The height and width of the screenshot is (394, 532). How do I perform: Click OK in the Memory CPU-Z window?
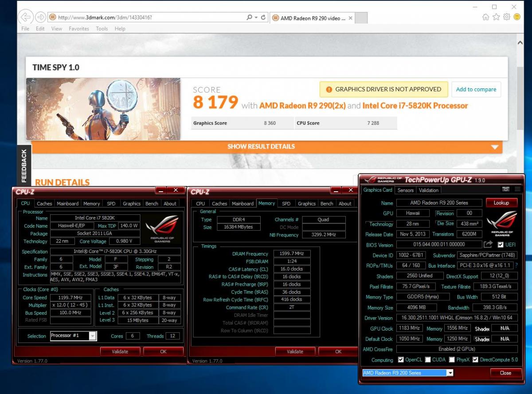[x=338, y=351]
